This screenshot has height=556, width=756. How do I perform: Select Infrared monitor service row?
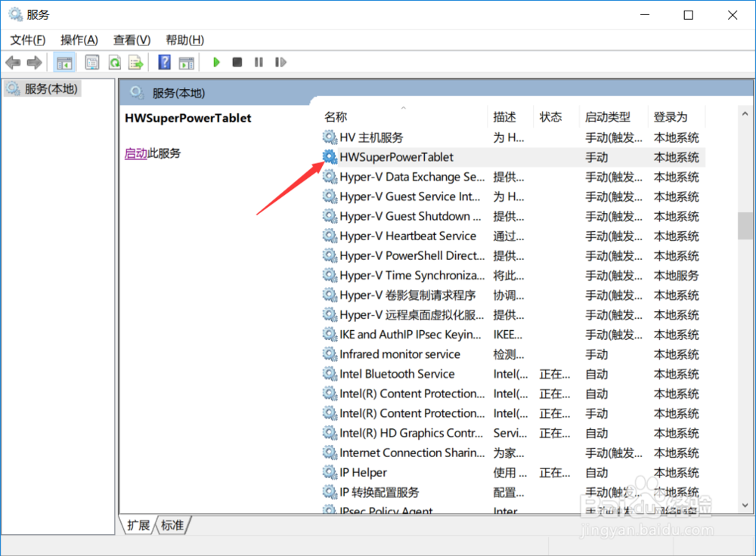[512, 354]
